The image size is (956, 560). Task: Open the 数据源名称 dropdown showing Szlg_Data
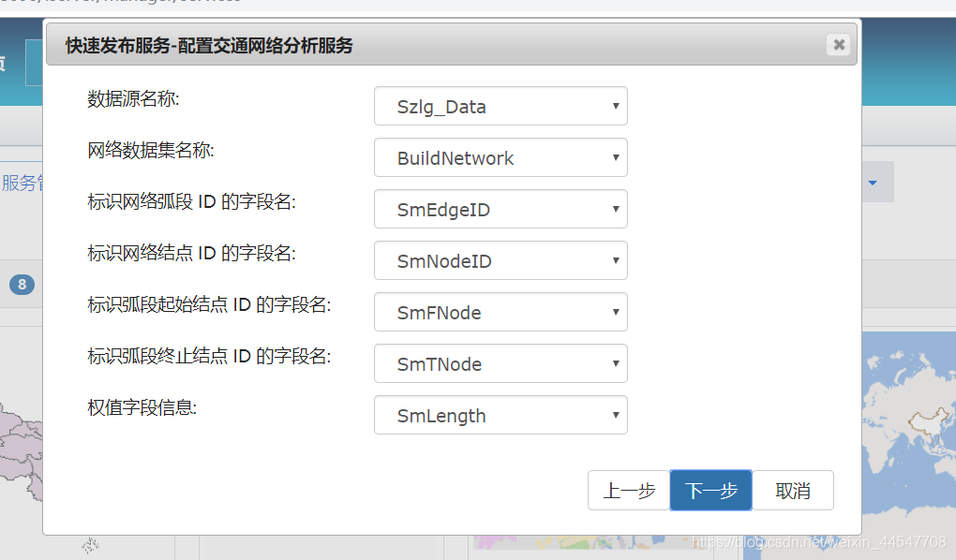coord(500,106)
